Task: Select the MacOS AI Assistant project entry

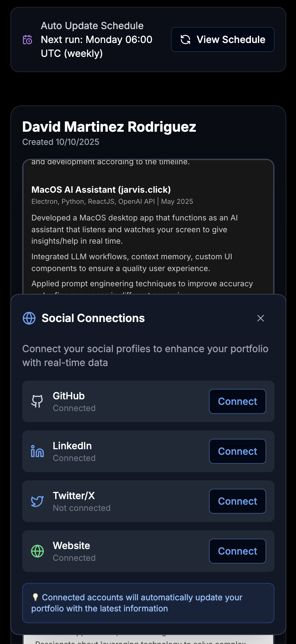Action: pos(101,190)
